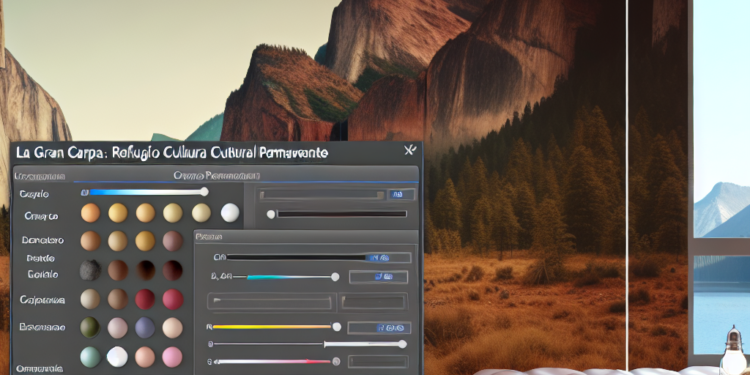Select the dark maroon swatch ending the third row
This screenshot has height=375, width=750.
173,270
